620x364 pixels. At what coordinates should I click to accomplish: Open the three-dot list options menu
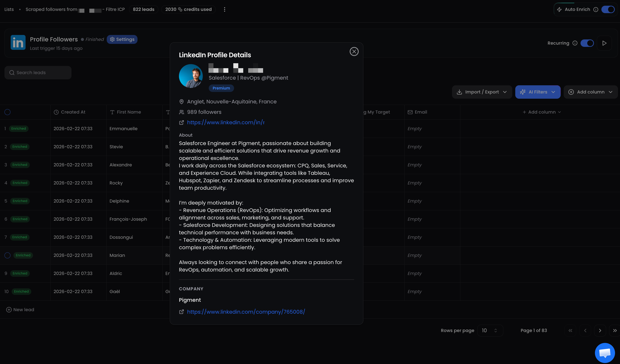click(224, 9)
